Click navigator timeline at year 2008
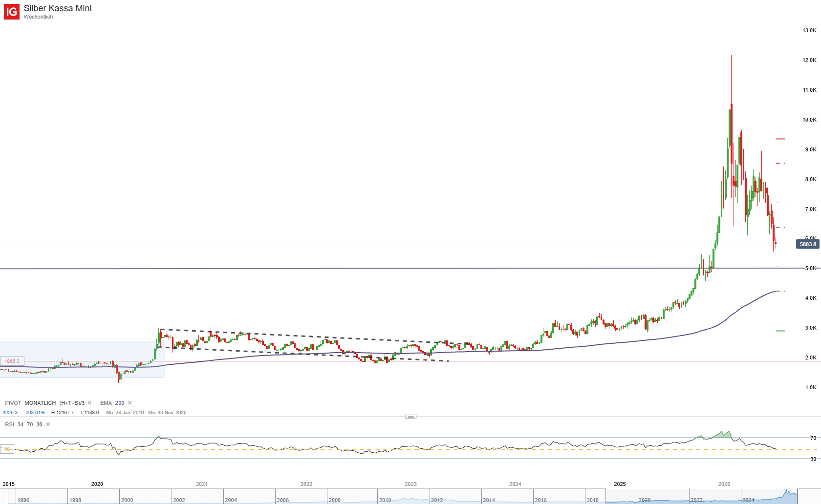The height and width of the screenshot is (504, 821). click(x=335, y=500)
